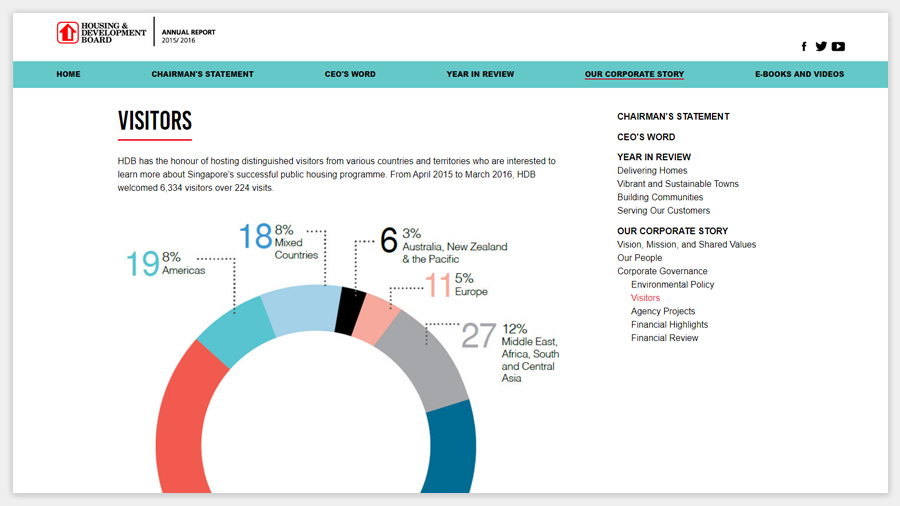This screenshot has width=900, height=506.
Task: Open Agency Projects sidebar link
Action: click(x=663, y=311)
